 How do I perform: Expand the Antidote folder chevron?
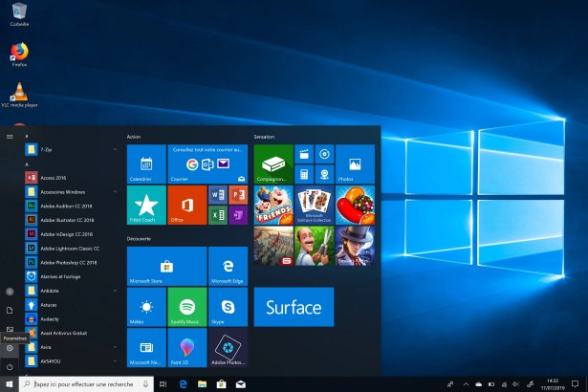115,291
